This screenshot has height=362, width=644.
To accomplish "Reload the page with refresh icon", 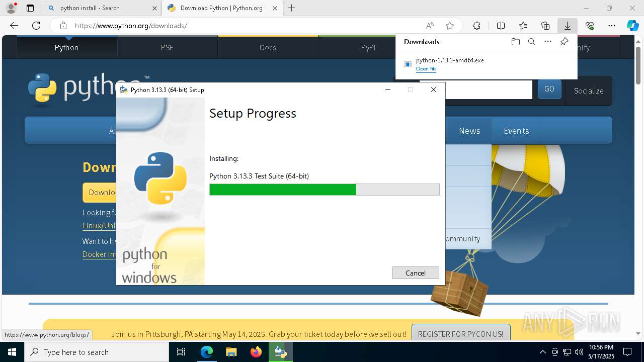I will coord(36,26).
